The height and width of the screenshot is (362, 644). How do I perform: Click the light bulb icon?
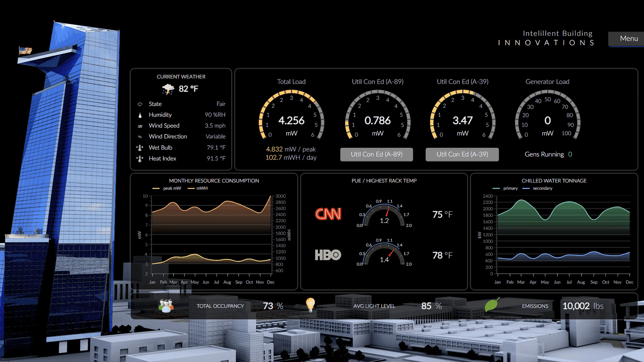pos(311,305)
